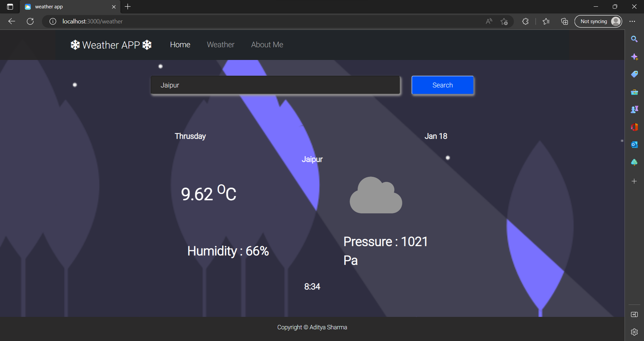Toggle favorite status for this page
Image resolution: width=644 pixels, height=341 pixels.
(x=504, y=21)
